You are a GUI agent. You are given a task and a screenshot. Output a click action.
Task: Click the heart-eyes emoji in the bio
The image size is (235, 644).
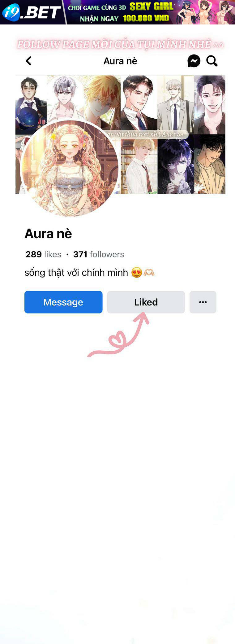pyautogui.click(x=137, y=273)
